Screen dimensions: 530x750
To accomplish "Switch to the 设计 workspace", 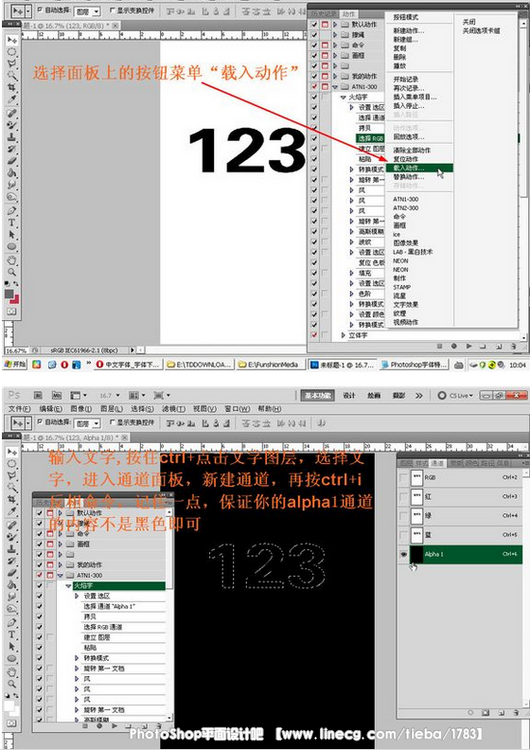I will 349,396.
